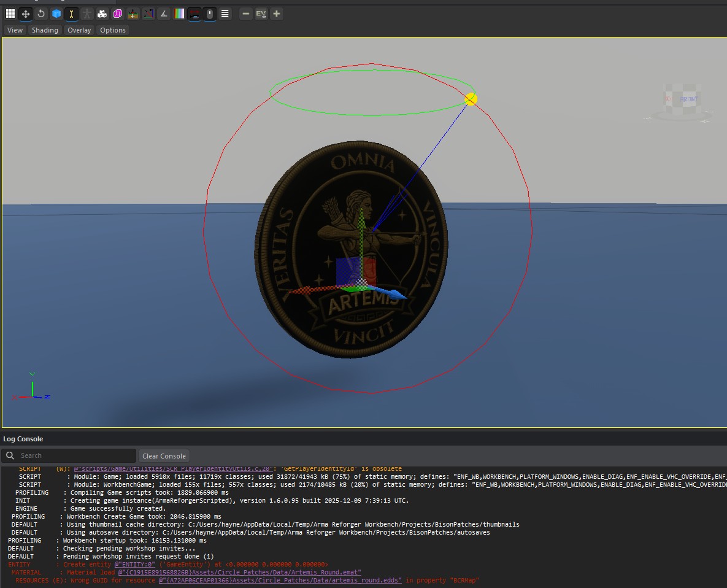Click the rotate reset arrow icon

41,14
